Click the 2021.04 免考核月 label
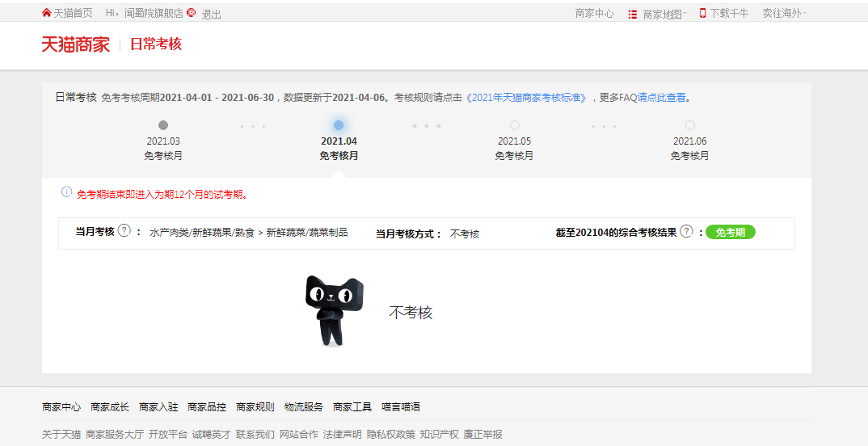Screen dimensions: 868x446 pyautogui.click(x=339, y=156)
